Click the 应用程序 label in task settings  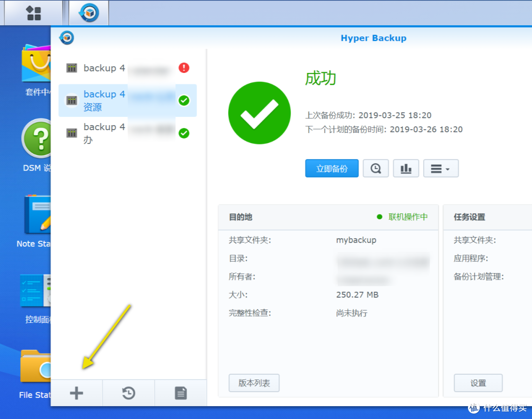click(x=470, y=258)
